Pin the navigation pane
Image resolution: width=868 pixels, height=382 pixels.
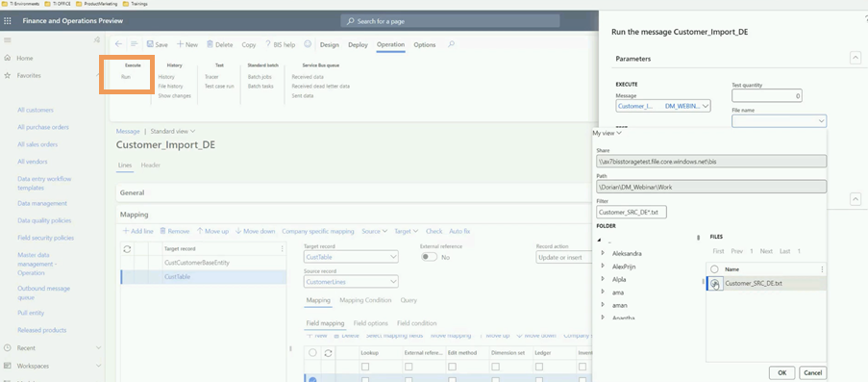point(96,39)
